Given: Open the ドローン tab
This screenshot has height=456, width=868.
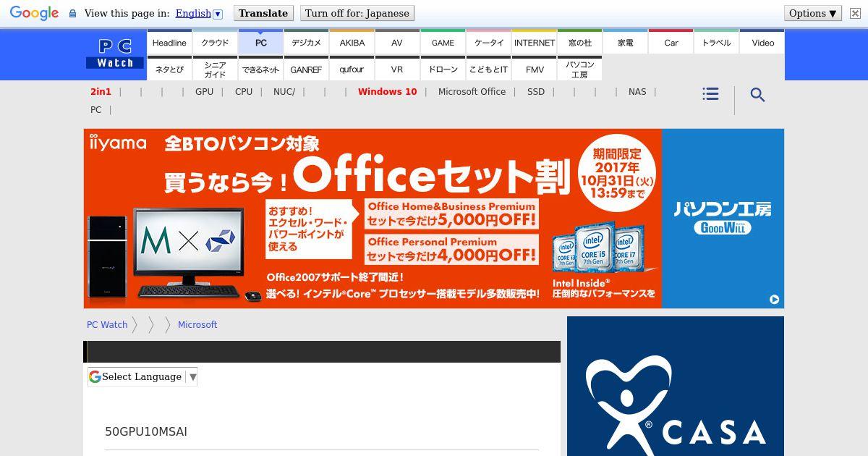Looking at the screenshot, I should coord(443,69).
